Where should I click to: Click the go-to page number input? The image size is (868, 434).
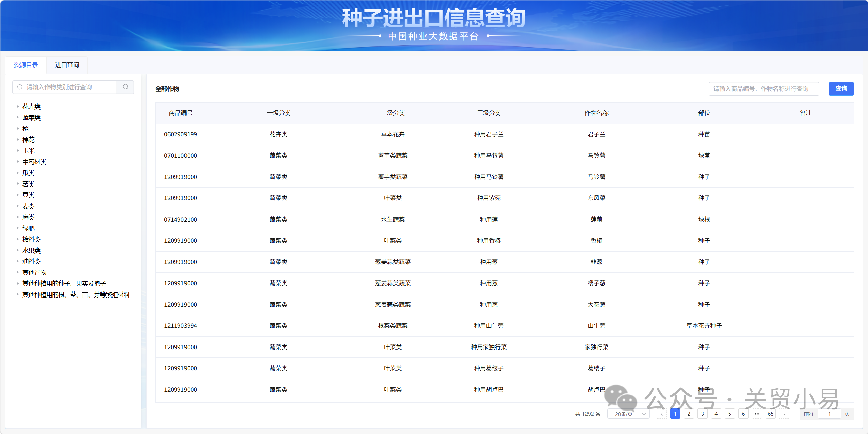click(830, 414)
